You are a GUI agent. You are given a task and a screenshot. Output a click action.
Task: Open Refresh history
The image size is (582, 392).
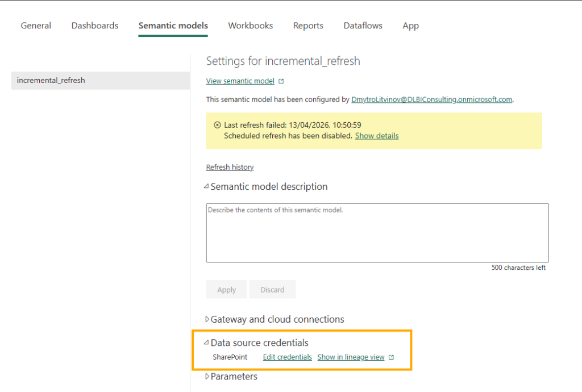pos(230,166)
